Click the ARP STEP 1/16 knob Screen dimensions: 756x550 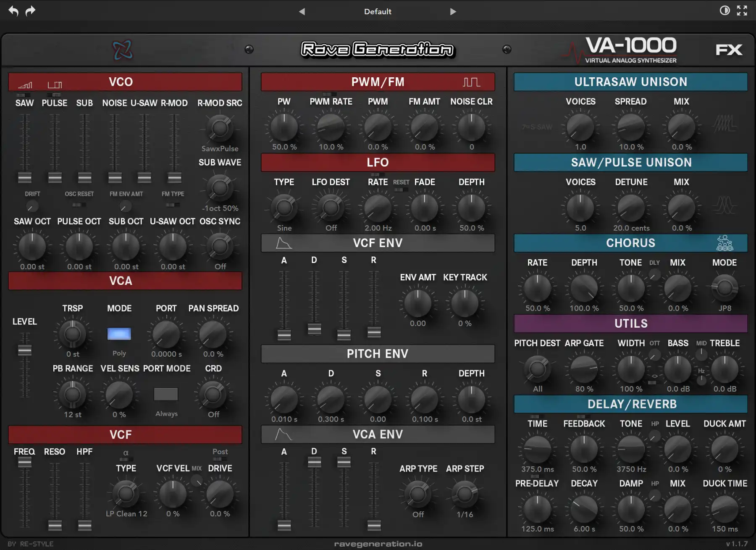465,494
